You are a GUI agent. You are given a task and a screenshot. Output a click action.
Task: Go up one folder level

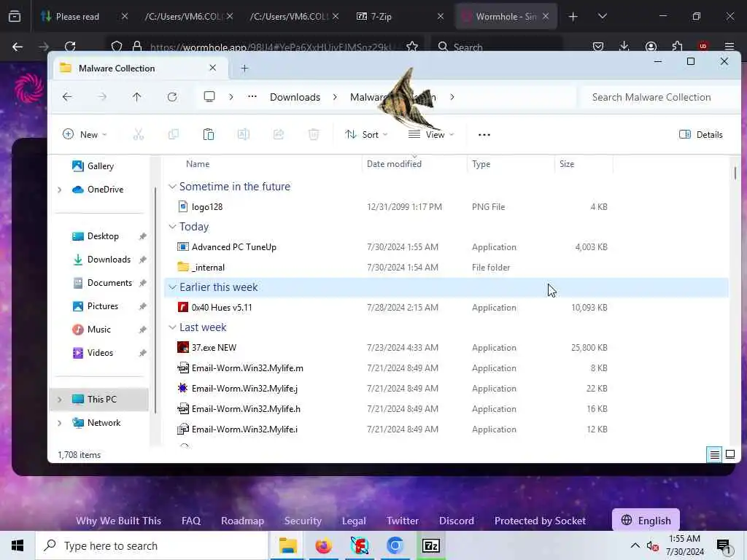[x=136, y=97]
